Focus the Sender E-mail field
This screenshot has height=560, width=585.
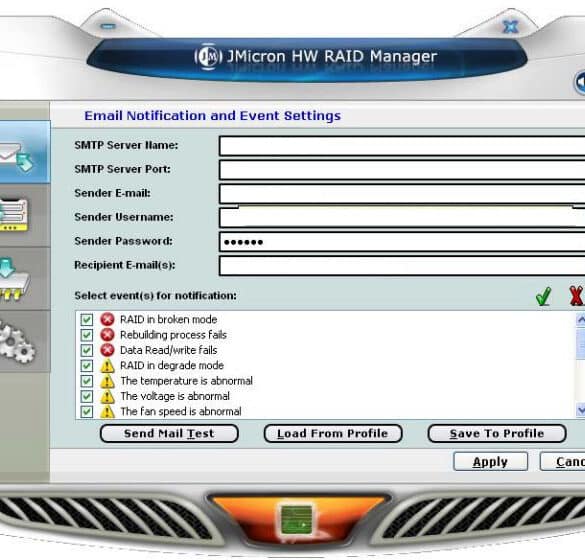402,194
